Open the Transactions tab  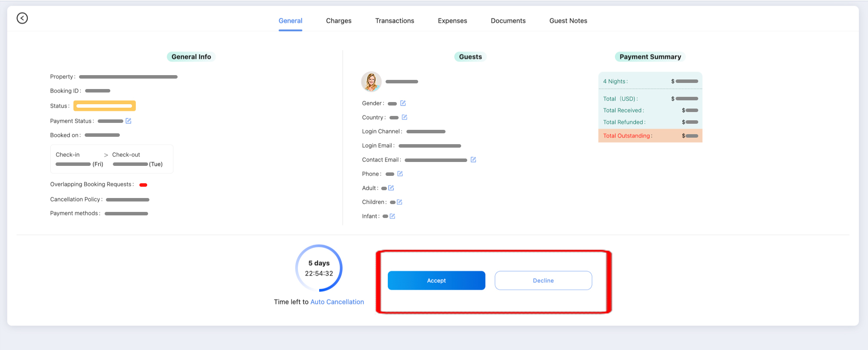(x=394, y=21)
